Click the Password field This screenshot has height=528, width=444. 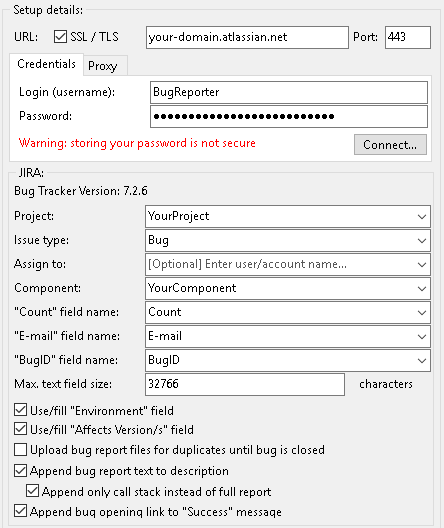(289, 117)
